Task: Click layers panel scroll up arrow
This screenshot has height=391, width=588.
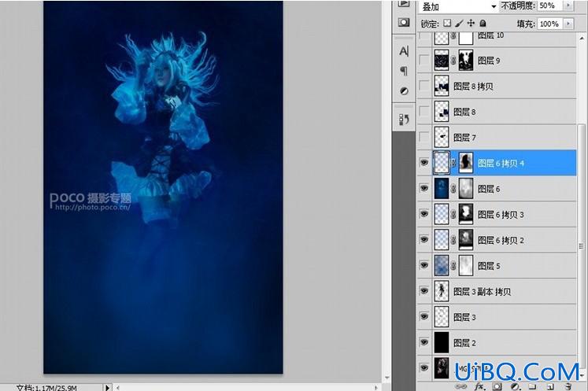Action: pos(582,39)
